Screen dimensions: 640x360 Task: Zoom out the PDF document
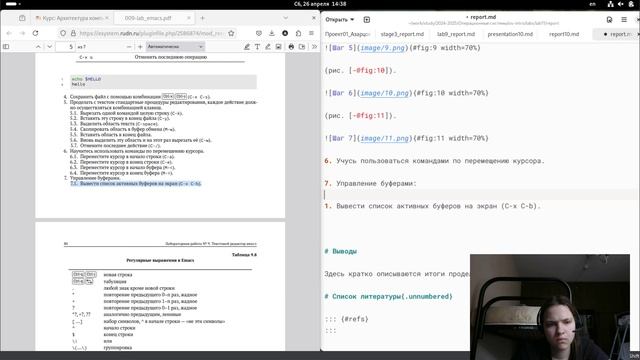(x=129, y=47)
